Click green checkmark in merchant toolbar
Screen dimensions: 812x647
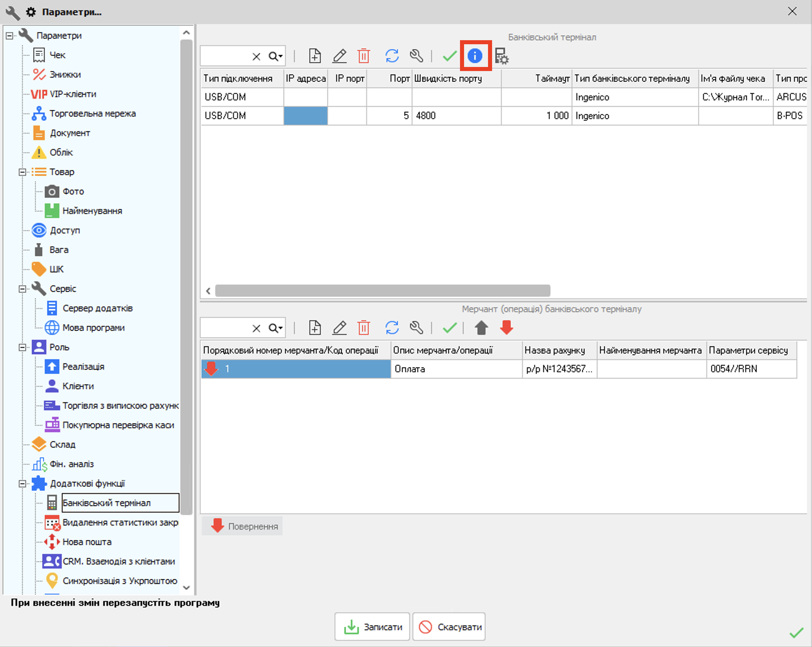(449, 328)
